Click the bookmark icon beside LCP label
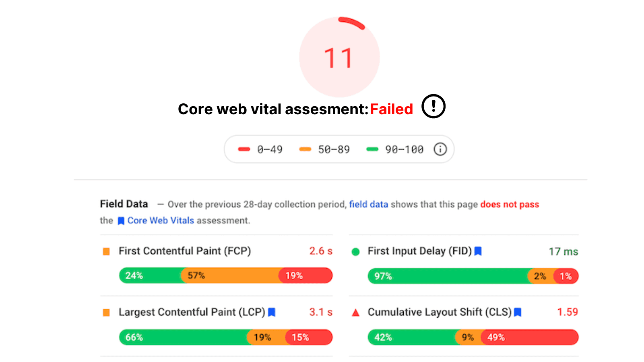 [272, 312]
